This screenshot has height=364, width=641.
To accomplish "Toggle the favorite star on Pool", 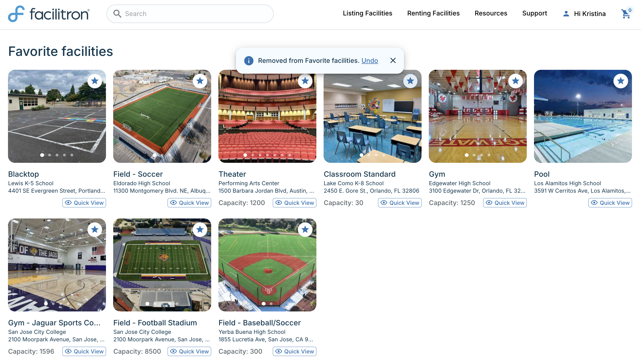I will tap(620, 81).
